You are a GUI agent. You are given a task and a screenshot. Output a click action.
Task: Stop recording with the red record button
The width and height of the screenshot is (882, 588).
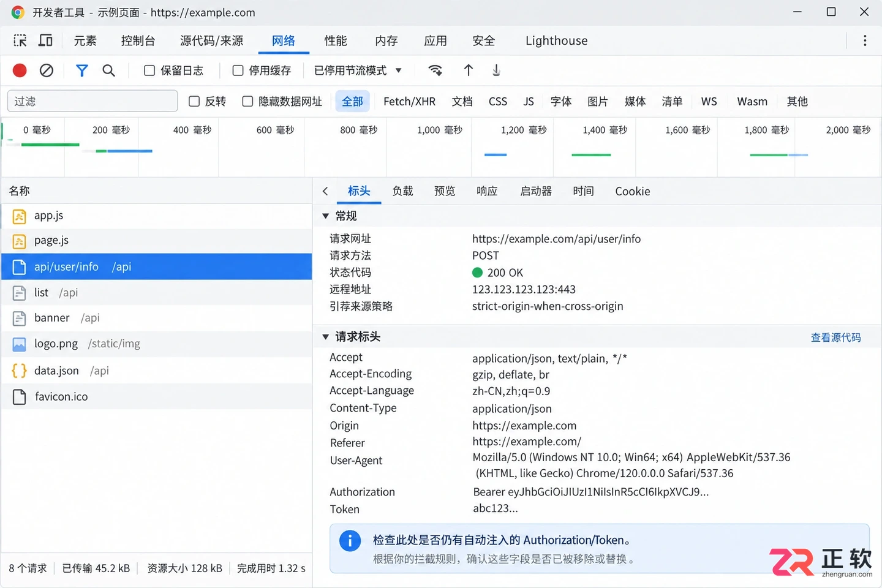click(x=20, y=70)
